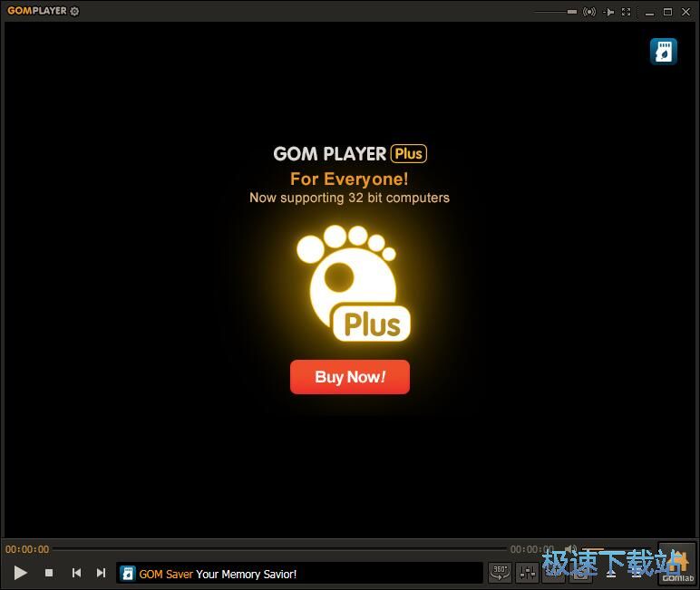
Task: Toggle the always-on-top pin icon
Action: [608, 12]
